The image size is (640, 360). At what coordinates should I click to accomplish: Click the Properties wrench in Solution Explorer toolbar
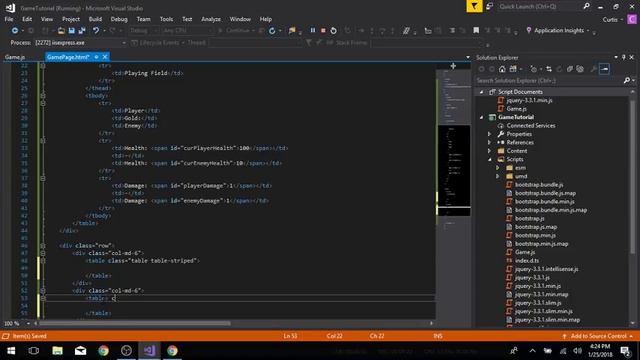[x=593, y=69]
